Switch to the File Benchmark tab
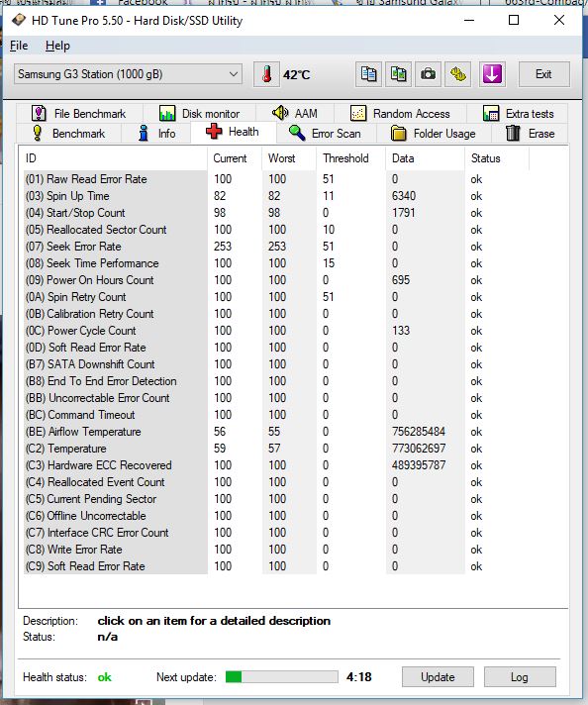Screen dimensions: 588x705 coord(79,113)
